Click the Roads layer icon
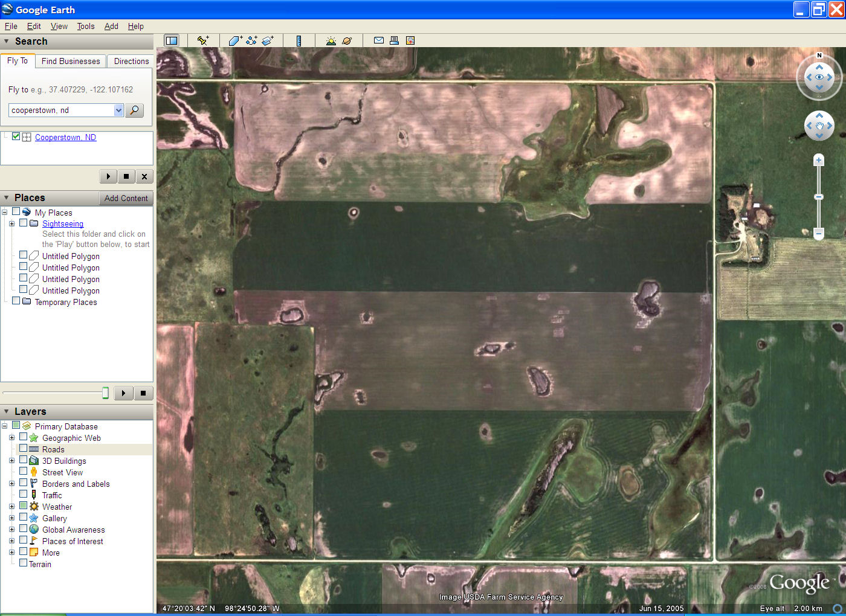This screenshot has width=846, height=616. [34, 449]
